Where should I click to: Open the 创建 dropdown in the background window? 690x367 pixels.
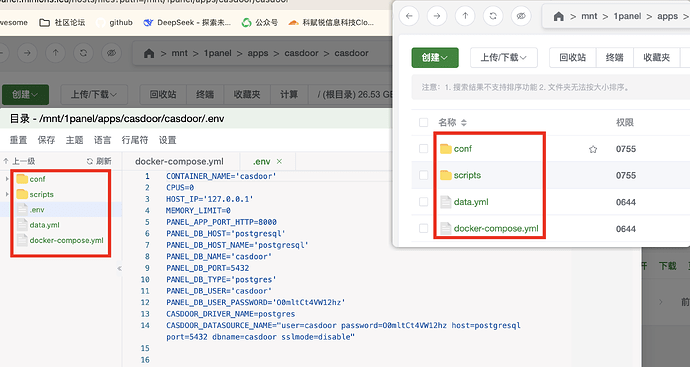25,95
